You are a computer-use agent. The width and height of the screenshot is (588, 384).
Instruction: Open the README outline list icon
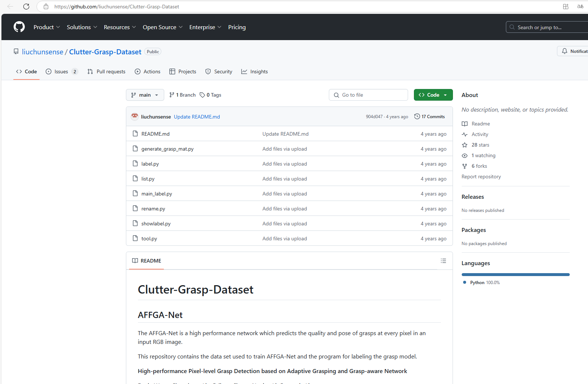click(x=443, y=261)
